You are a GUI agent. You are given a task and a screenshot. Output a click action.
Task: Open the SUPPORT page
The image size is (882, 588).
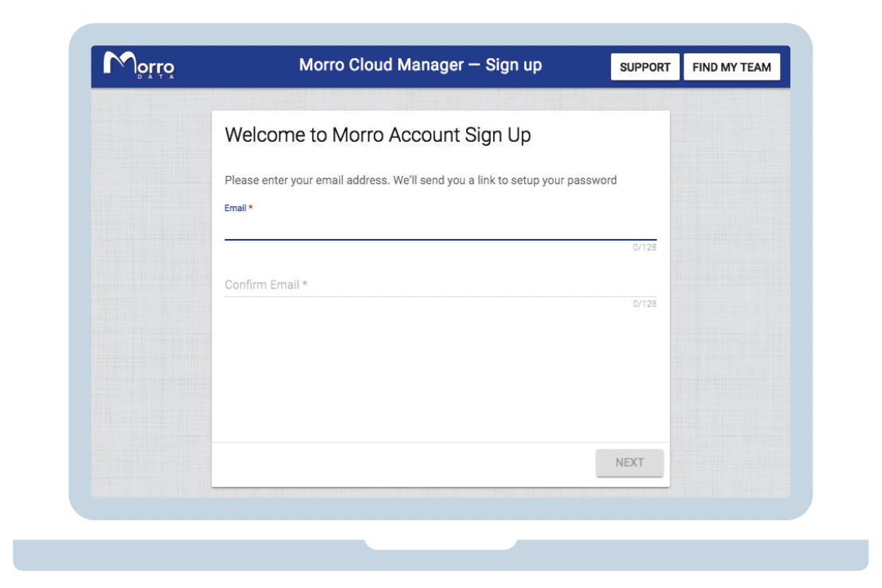point(645,67)
